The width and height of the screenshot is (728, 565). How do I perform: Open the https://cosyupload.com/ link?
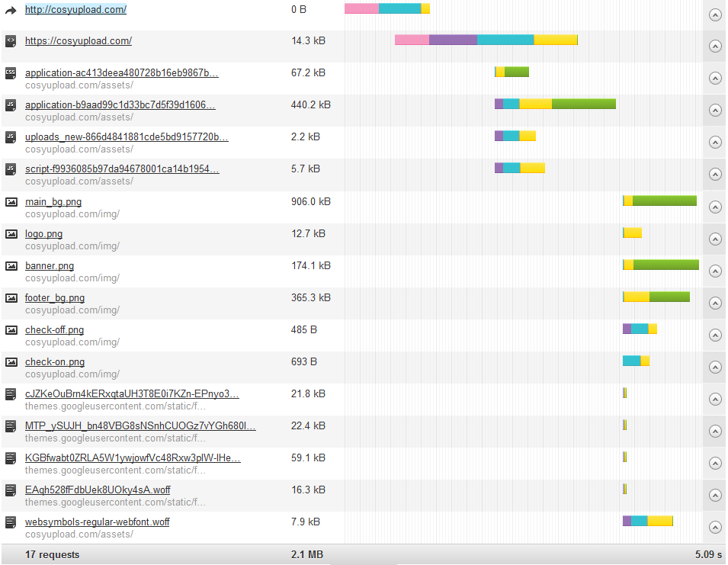[79, 41]
